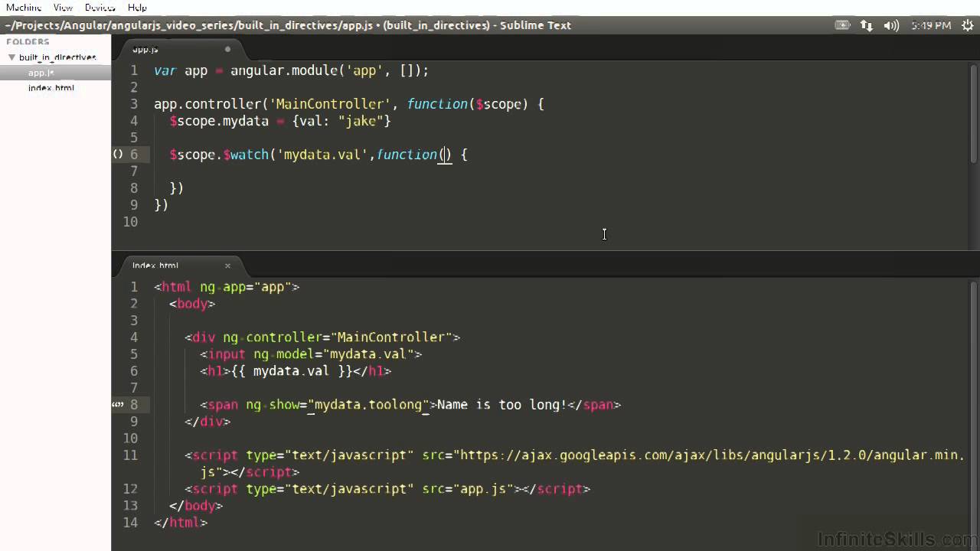Click 'MainController' string in app.js
The image size is (980, 551).
pyautogui.click(x=330, y=104)
